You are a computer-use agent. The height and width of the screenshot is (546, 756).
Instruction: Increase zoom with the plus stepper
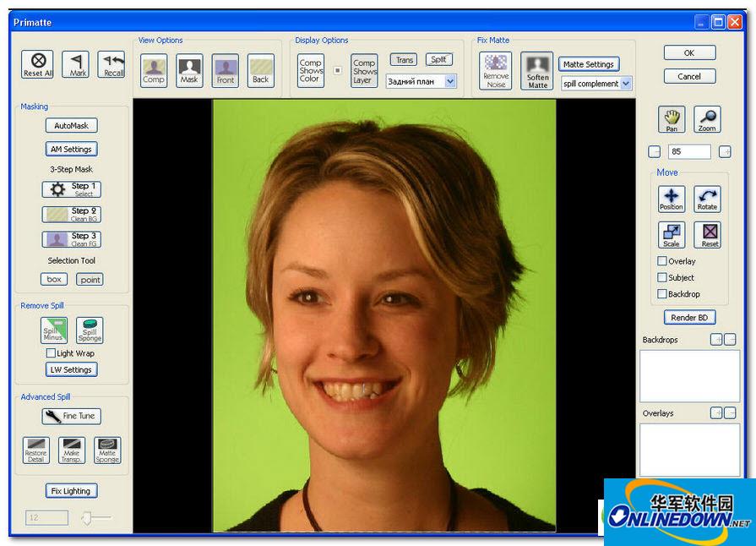click(x=725, y=151)
